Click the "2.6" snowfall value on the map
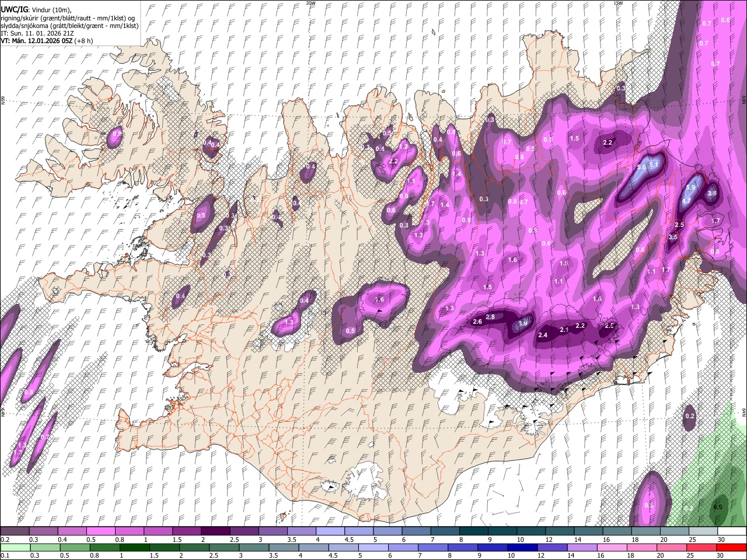 click(x=477, y=322)
